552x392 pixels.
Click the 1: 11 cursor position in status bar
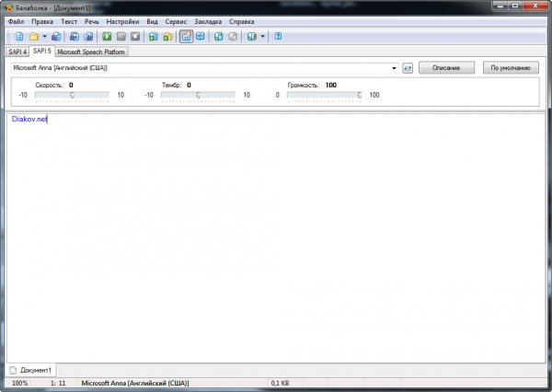point(58,383)
